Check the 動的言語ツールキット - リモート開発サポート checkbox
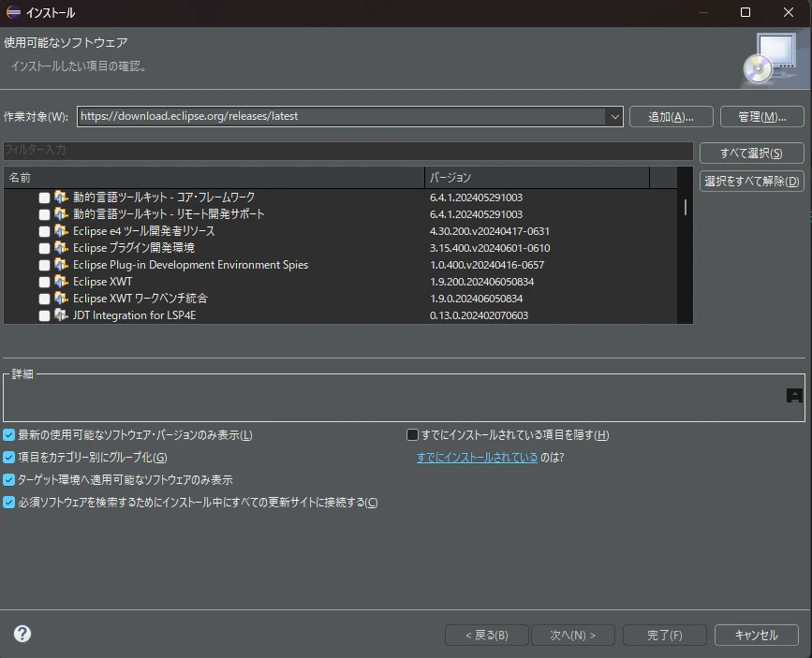This screenshot has height=658, width=812. tap(45, 214)
